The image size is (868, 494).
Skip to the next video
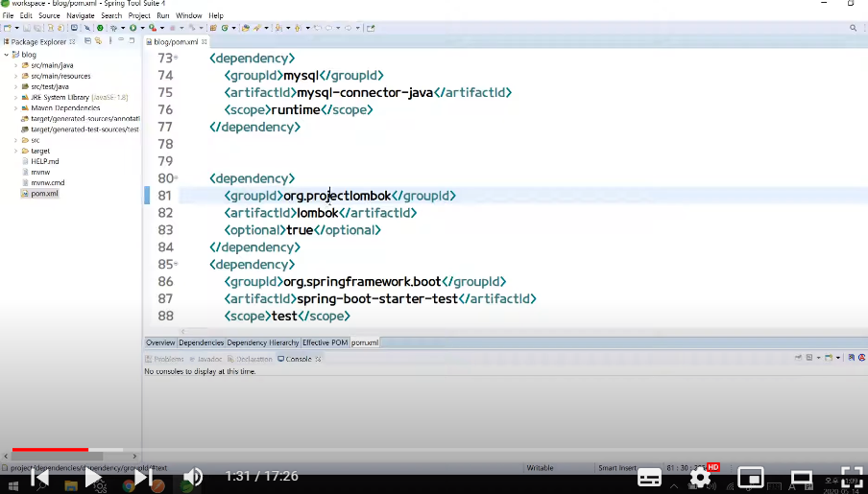pyautogui.click(x=142, y=477)
